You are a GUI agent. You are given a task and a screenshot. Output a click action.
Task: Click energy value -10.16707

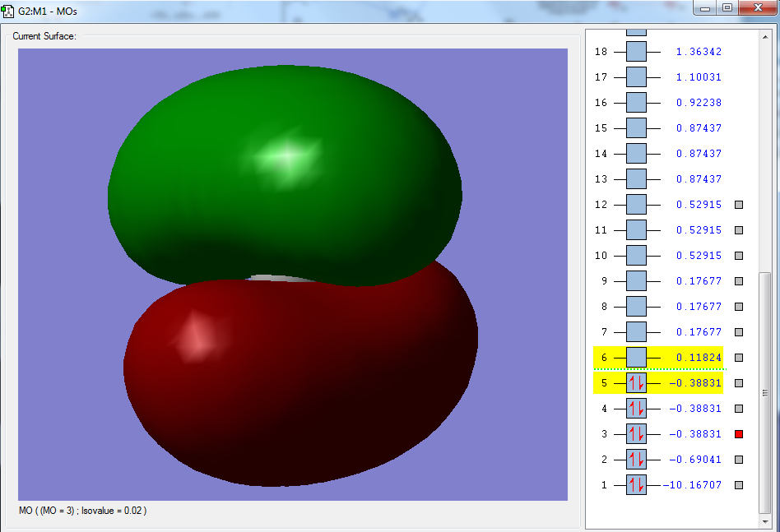[692, 485]
